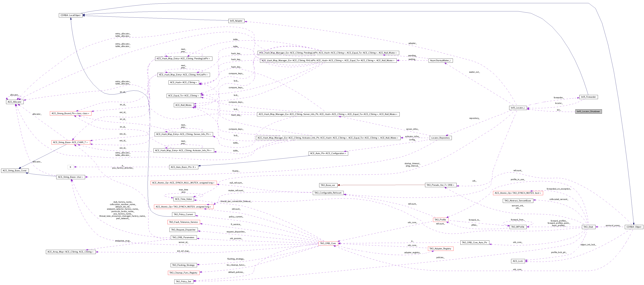Click the red TAO_Profile node

440,220
